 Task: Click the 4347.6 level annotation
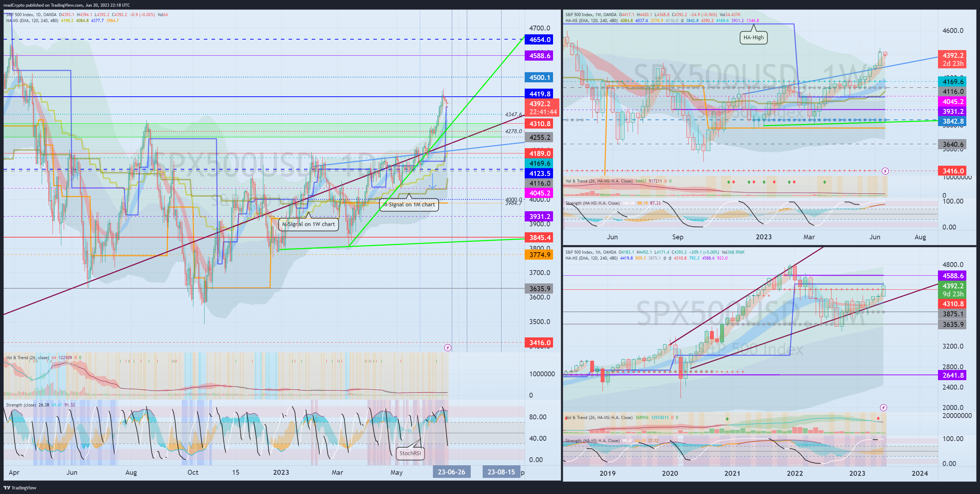(513, 114)
